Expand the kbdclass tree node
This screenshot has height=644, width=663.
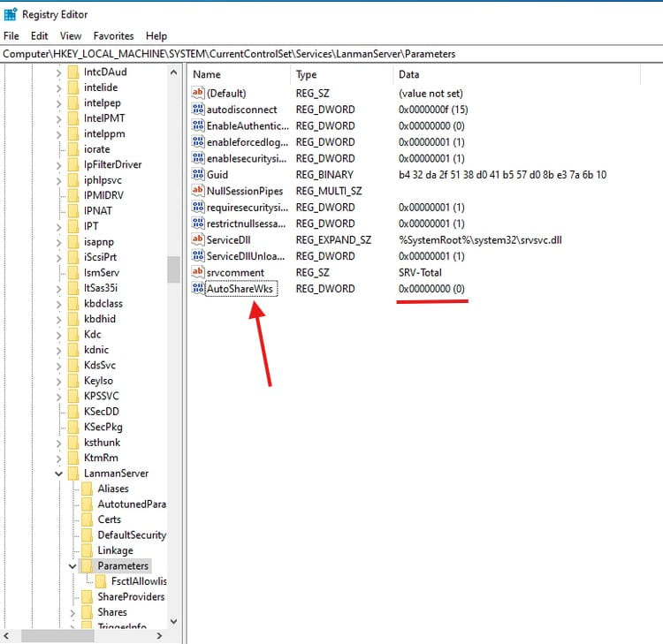click(58, 304)
